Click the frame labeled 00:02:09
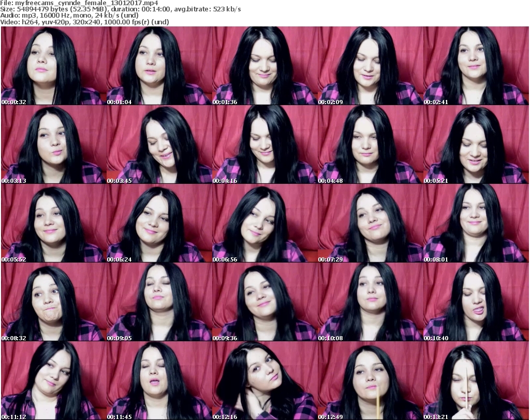This screenshot has height=420, width=530. pos(370,66)
